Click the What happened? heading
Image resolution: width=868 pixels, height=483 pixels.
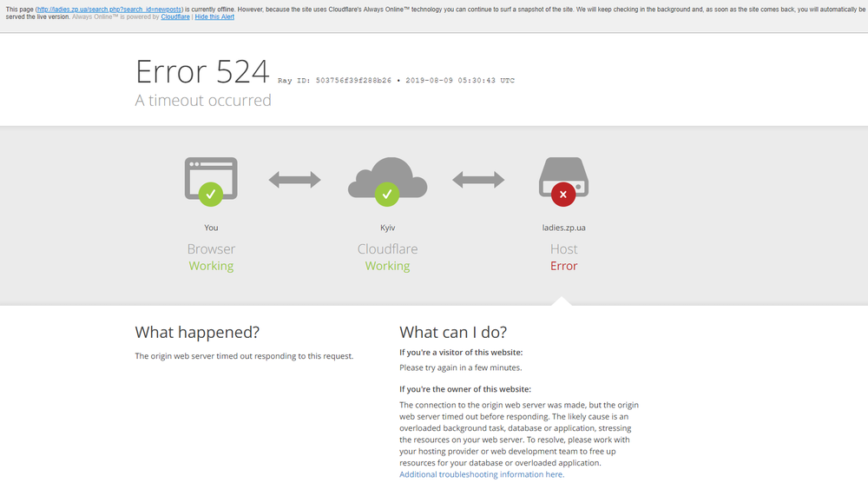coord(197,333)
